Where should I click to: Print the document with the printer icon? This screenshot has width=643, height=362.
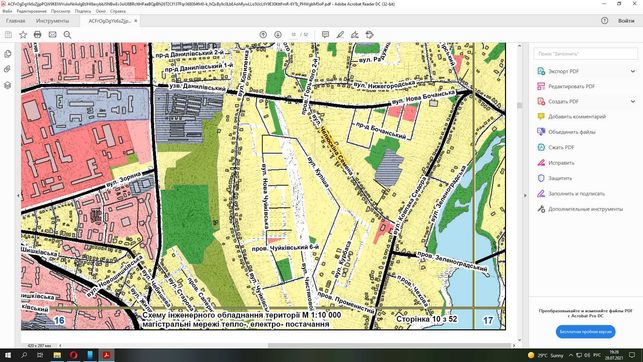click(37, 35)
